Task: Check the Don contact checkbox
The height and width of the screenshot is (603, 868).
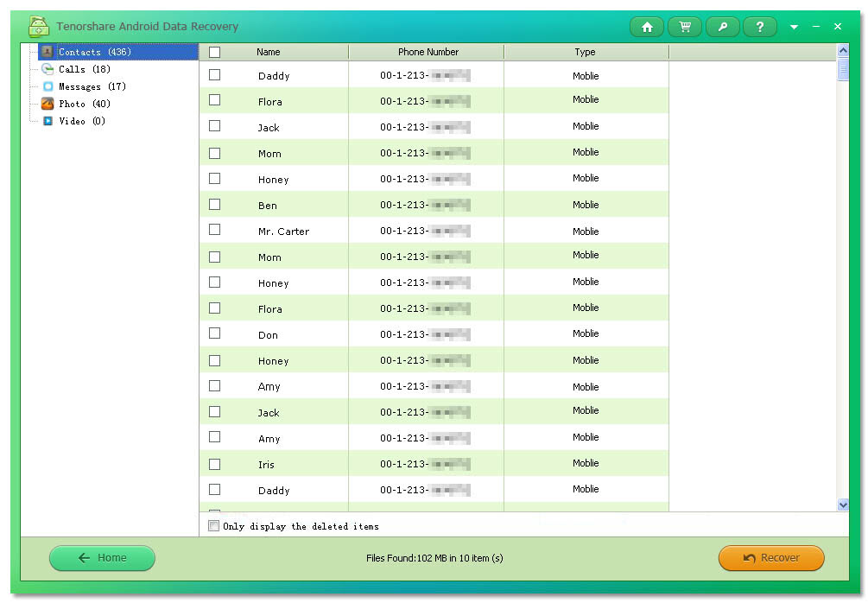Action: [x=215, y=333]
